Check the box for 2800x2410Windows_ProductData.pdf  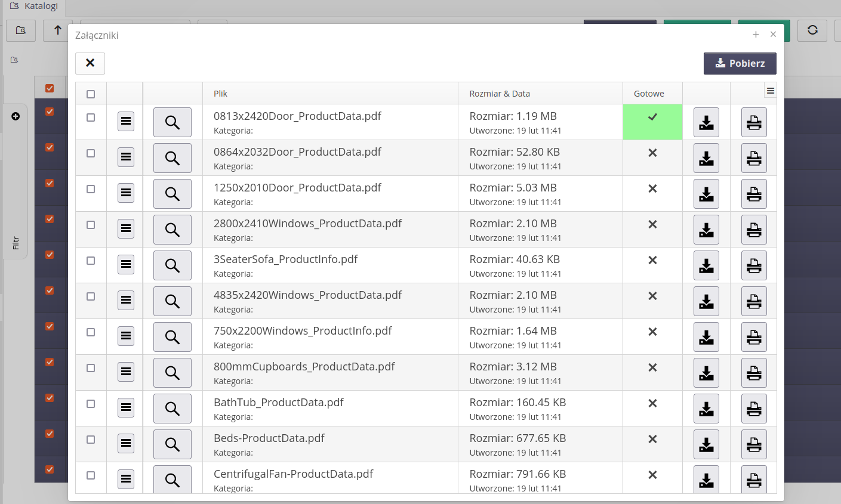91,225
